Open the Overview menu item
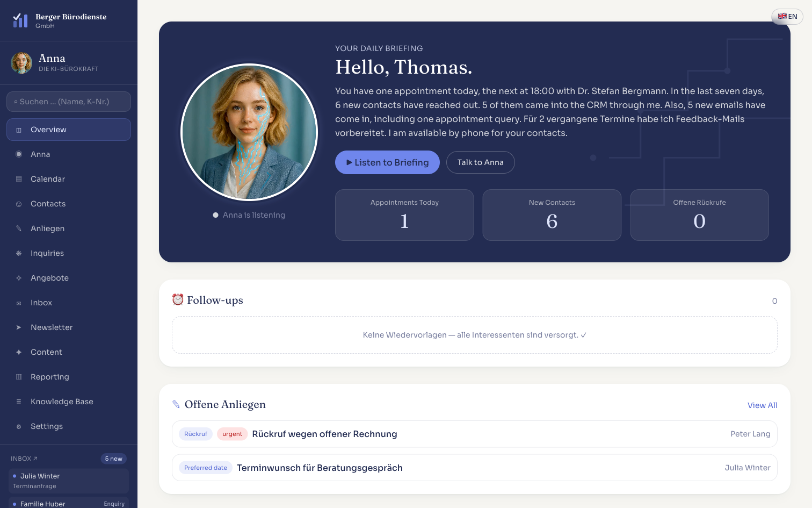 69,130
